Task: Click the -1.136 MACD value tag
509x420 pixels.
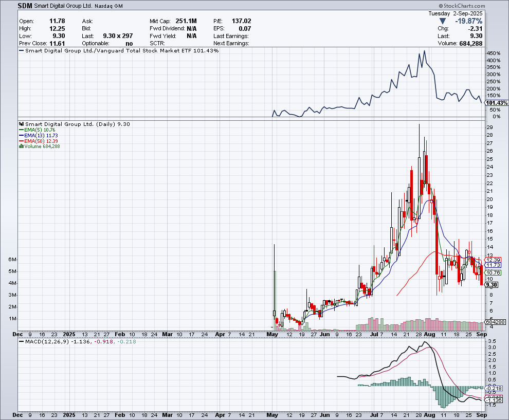Action: (494, 400)
